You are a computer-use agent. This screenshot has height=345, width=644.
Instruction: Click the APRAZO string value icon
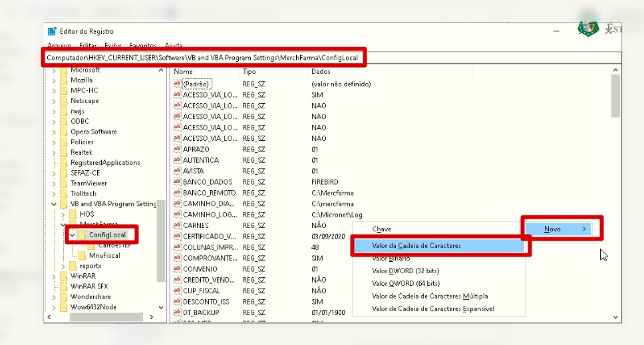pos(177,150)
